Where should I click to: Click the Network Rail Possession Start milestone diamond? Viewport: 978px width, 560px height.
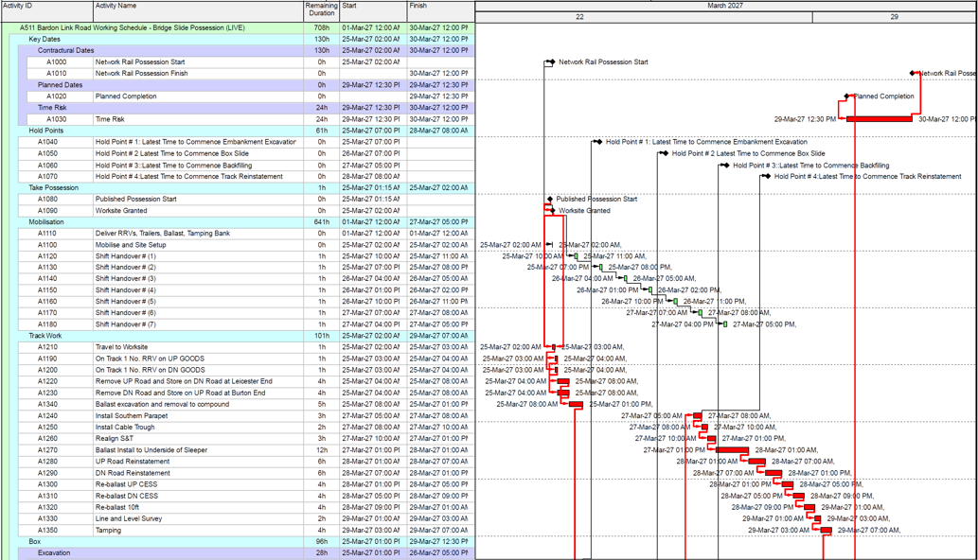click(551, 62)
